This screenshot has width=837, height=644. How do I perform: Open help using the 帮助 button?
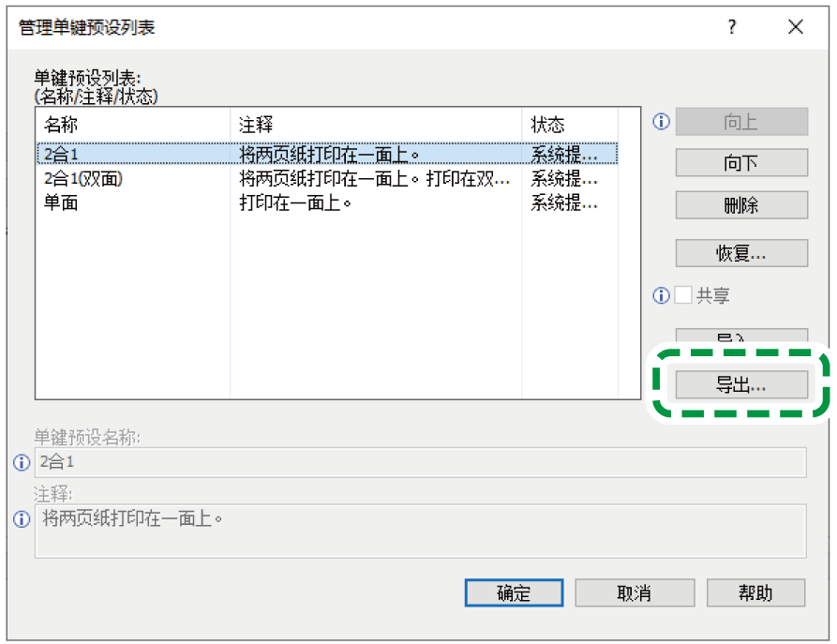tap(756, 592)
